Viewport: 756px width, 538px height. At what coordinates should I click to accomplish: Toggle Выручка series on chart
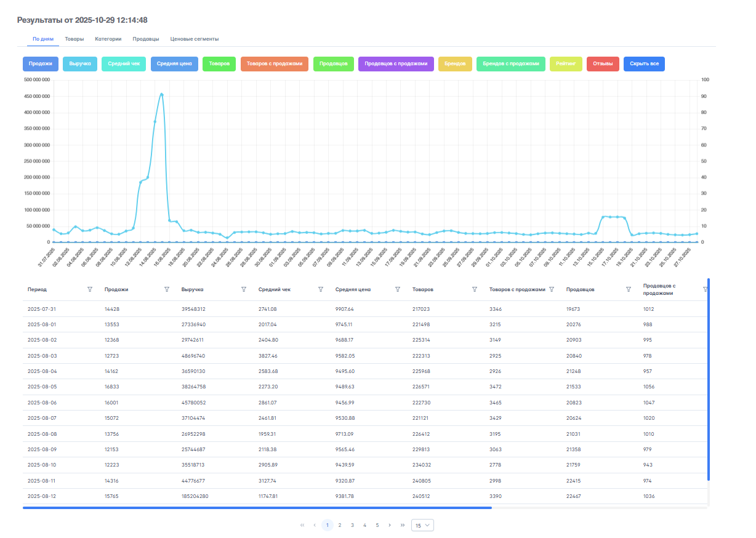80,64
